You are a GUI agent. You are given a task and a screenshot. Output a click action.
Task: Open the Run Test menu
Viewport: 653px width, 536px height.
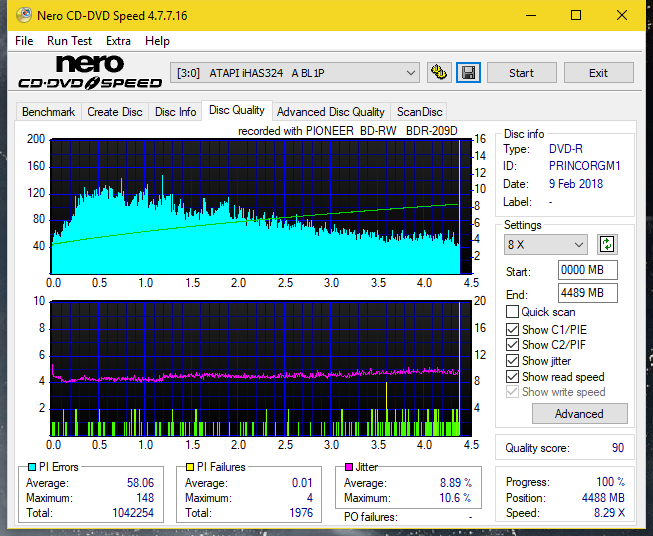(x=69, y=41)
